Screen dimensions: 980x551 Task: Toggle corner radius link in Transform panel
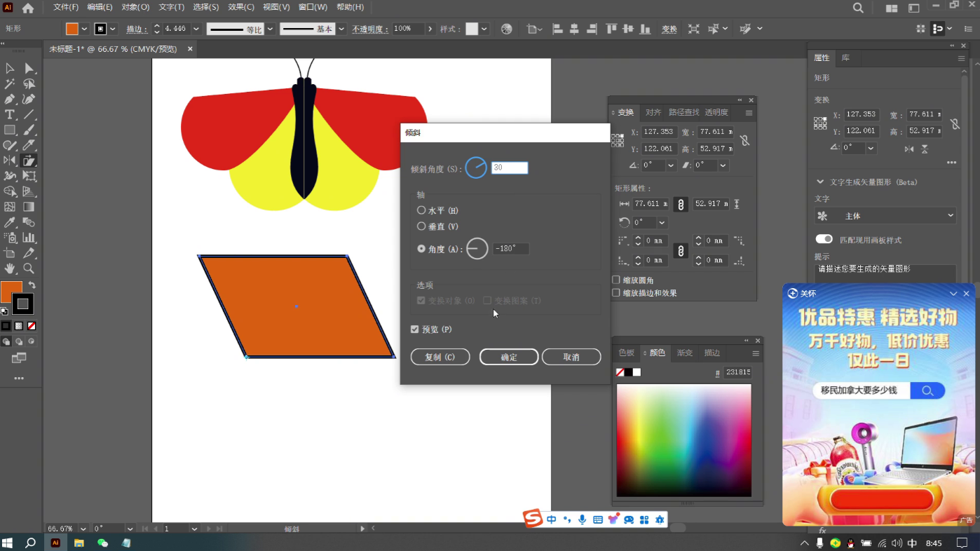click(x=680, y=250)
